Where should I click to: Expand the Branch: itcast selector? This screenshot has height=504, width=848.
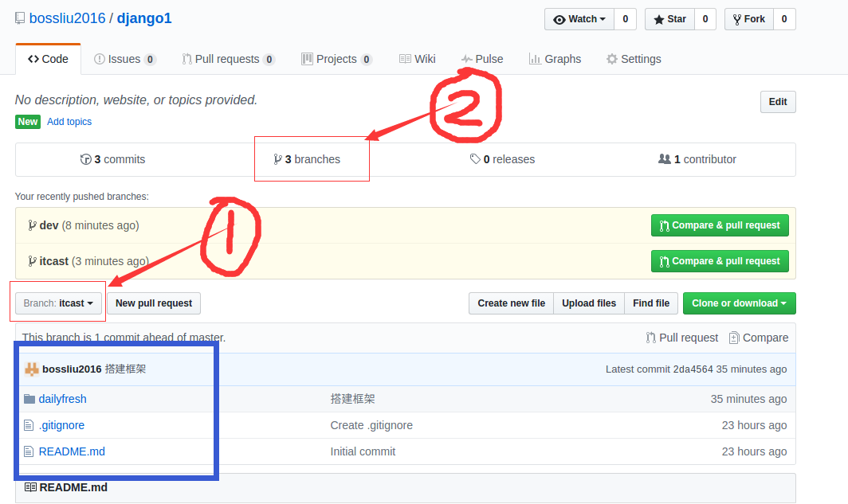[x=60, y=303]
